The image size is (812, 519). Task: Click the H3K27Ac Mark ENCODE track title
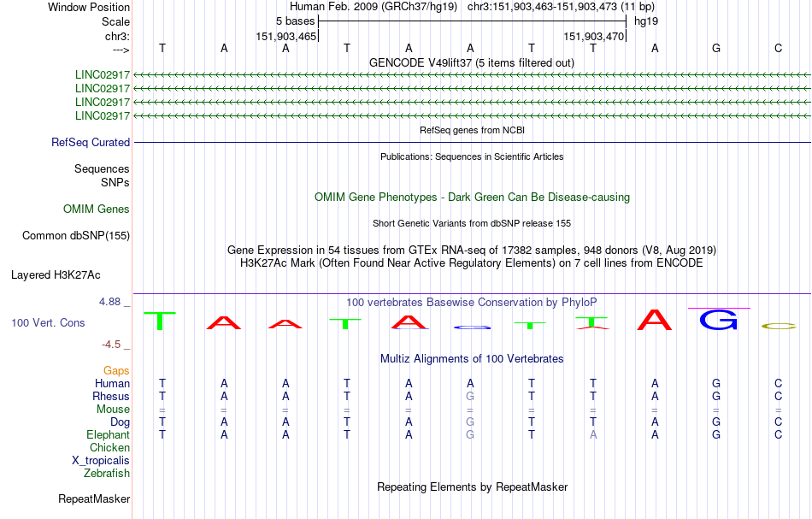pyautogui.click(x=472, y=263)
